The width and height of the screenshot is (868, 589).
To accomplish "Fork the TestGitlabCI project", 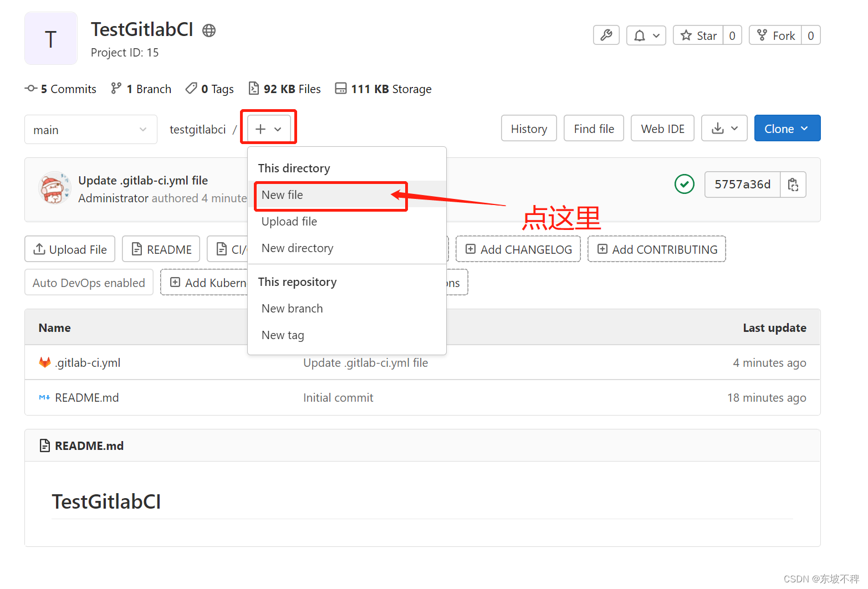I will (x=775, y=35).
